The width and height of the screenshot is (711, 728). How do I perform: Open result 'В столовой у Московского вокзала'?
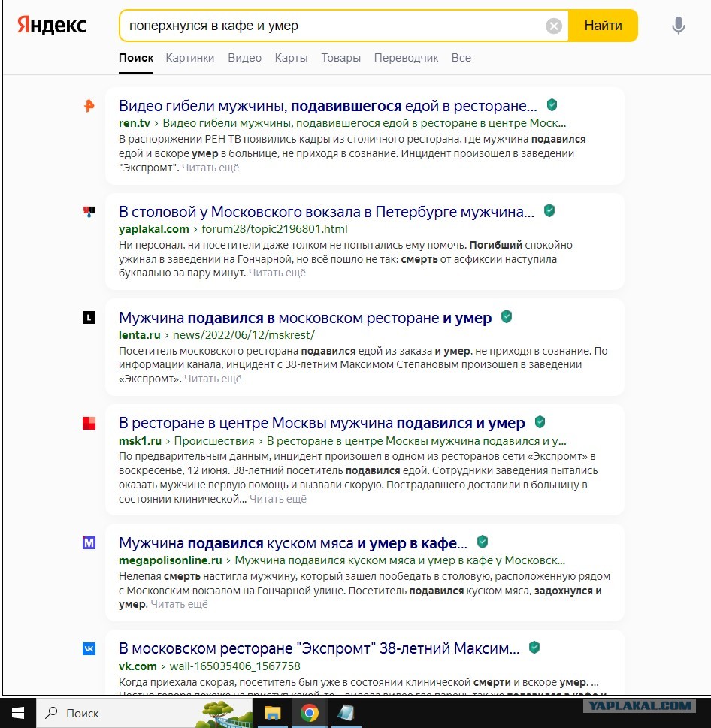coord(326,212)
